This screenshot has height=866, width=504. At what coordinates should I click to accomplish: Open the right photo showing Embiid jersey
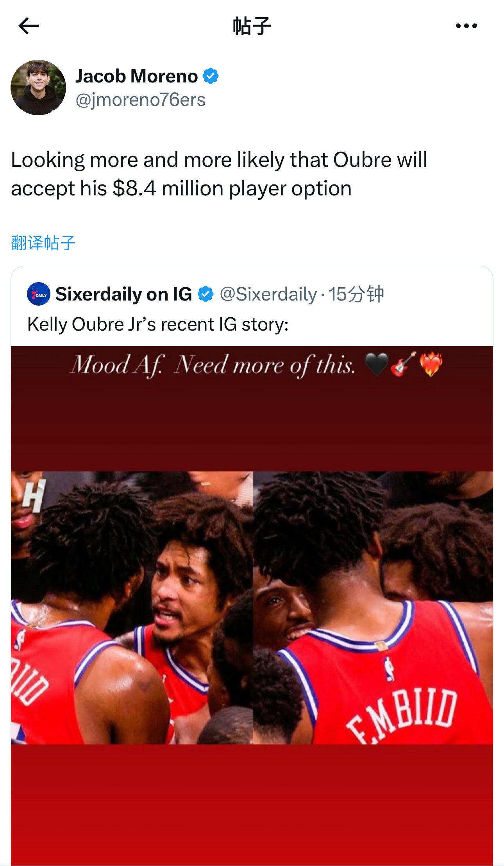[x=373, y=607]
